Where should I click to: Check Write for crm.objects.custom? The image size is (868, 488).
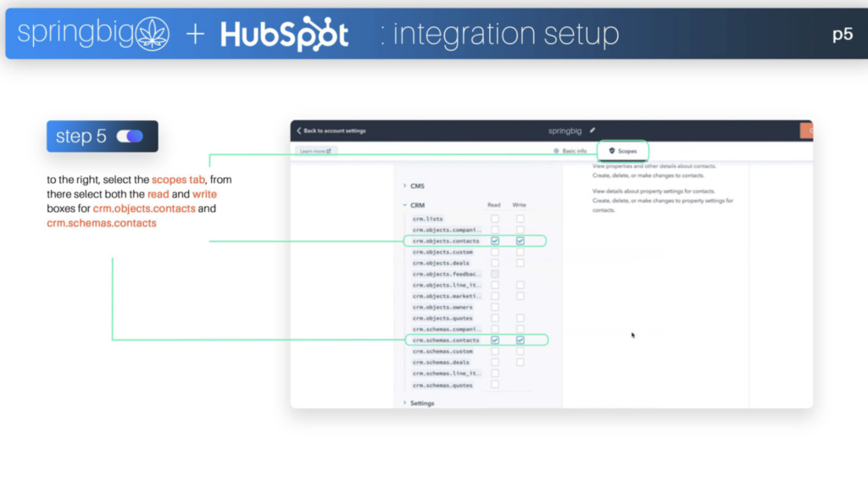point(520,252)
